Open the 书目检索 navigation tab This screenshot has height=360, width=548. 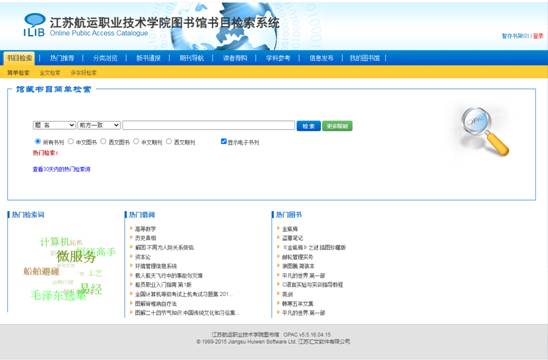pos(20,58)
